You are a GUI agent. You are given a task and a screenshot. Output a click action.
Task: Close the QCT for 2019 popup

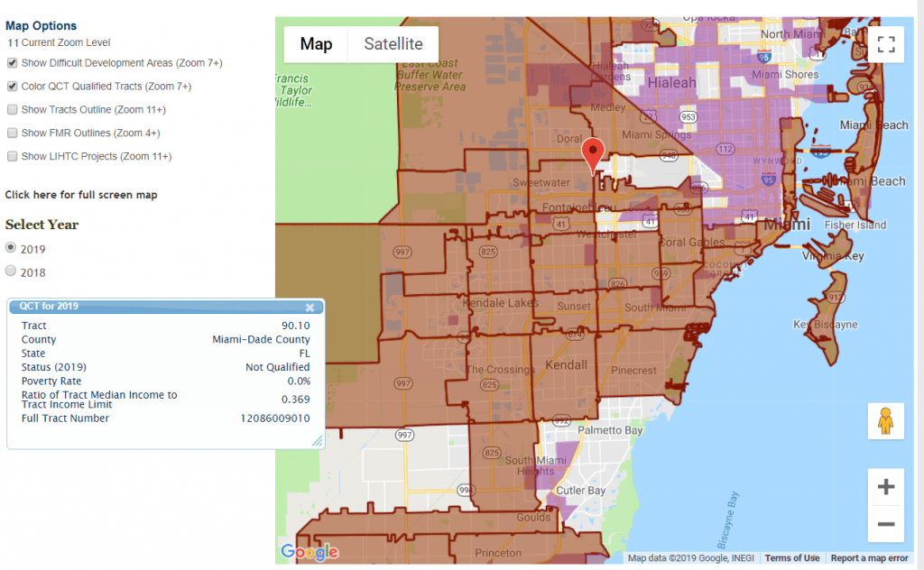tap(310, 307)
